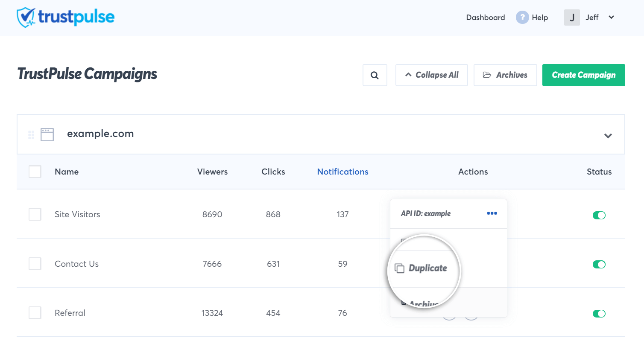Toggle Contact Us campaign status switch
Viewport: 644px width, 338px height.
[x=599, y=265]
